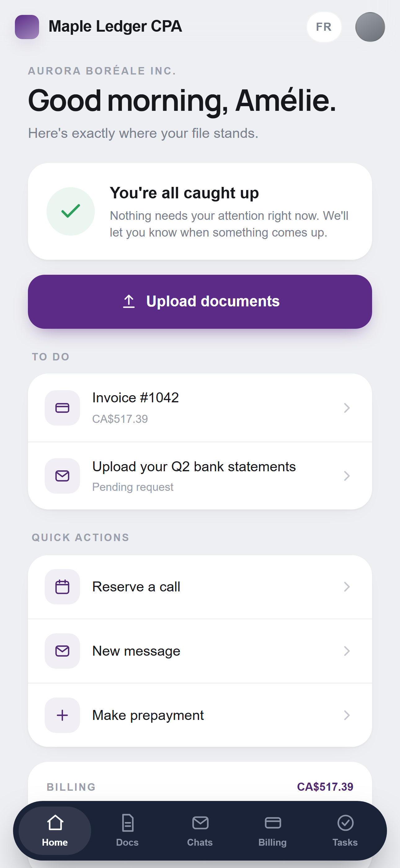The height and width of the screenshot is (868, 400).
Task: Switch to the Docs tab
Action: point(127,830)
